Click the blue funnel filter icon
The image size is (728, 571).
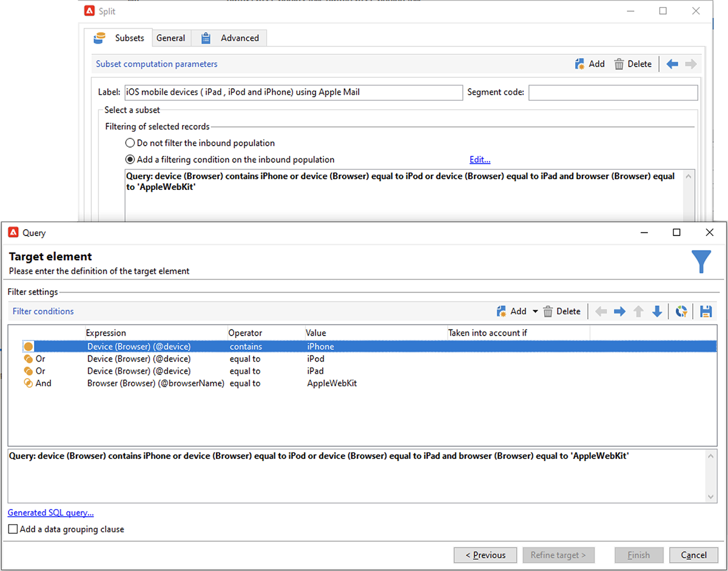tap(701, 261)
